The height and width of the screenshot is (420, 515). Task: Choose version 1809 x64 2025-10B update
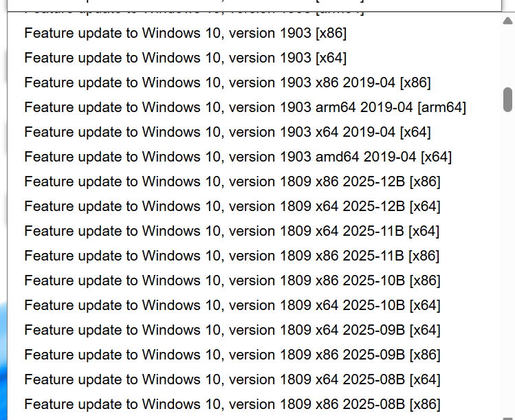[232, 305]
